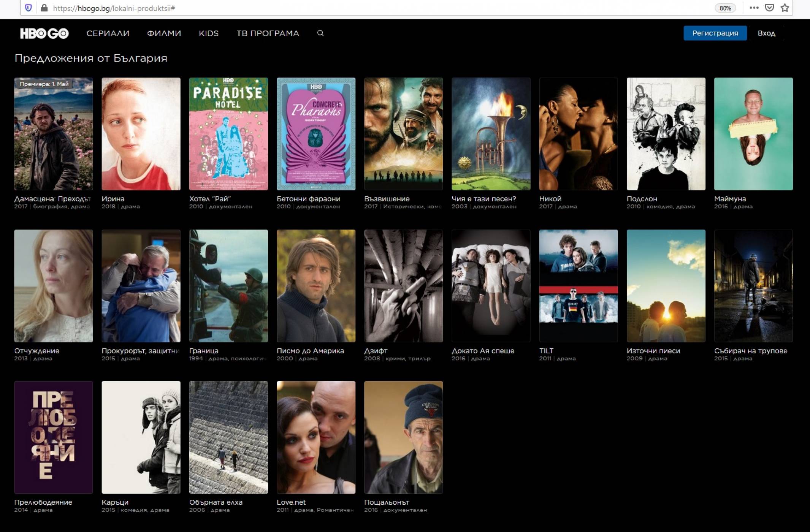The height and width of the screenshot is (532, 810).
Task: Open the ФИЛМИ menu
Action: (164, 33)
